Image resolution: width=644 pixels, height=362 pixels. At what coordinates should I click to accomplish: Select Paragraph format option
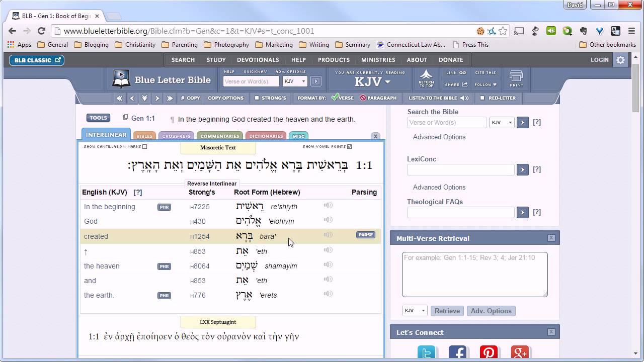coord(378,98)
